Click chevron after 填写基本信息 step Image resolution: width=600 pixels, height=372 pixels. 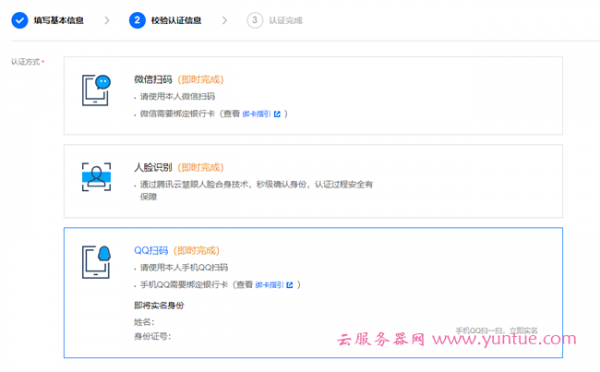pyautogui.click(x=107, y=20)
